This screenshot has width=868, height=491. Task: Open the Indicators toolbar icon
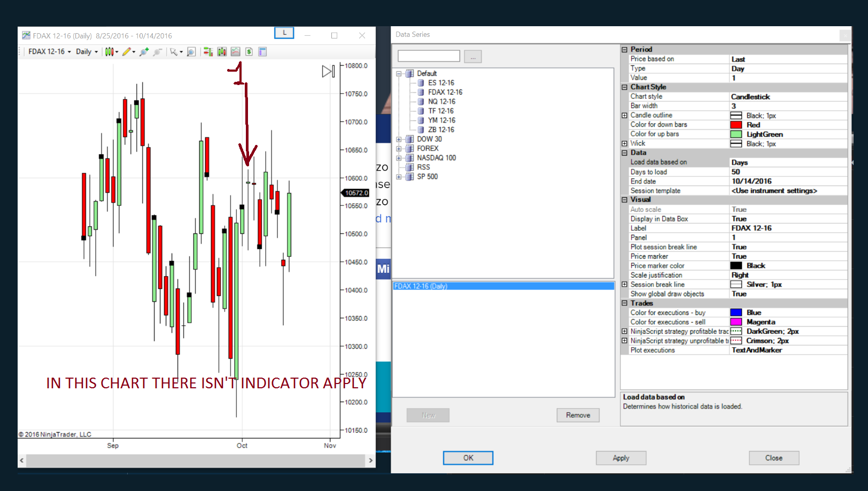[x=236, y=52]
